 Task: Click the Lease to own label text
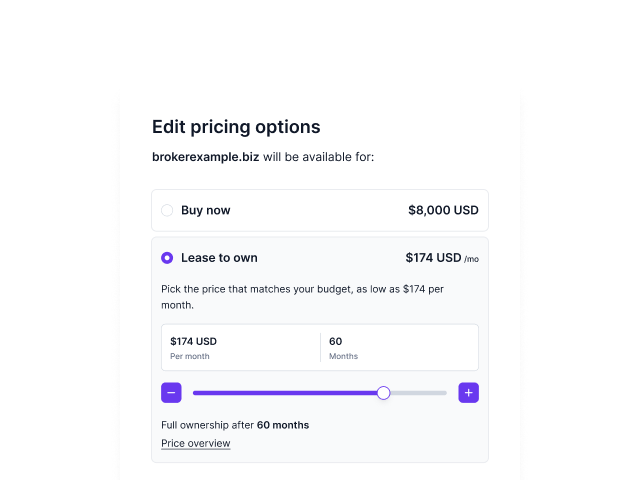tap(219, 258)
